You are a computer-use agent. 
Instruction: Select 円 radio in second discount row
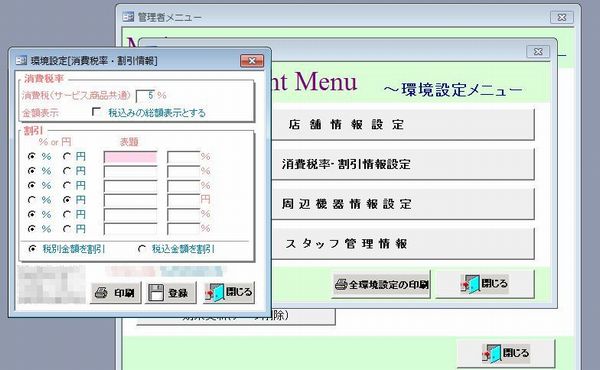67,171
